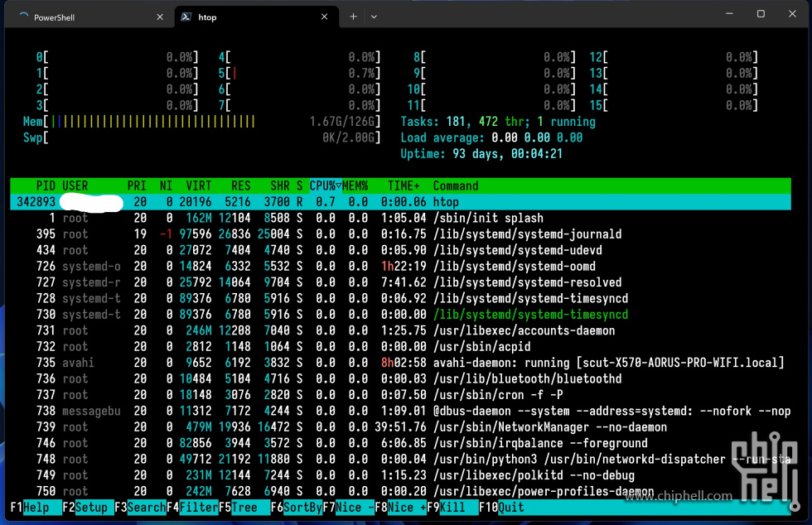Sort by MEM% column header
This screenshot has width=812, height=525.
355,185
